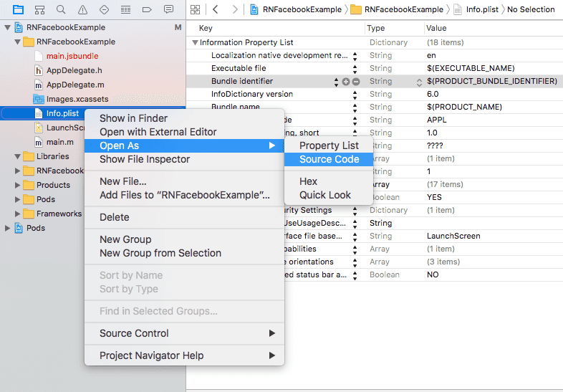
Task: Click the Key column header
Action: click(206, 28)
